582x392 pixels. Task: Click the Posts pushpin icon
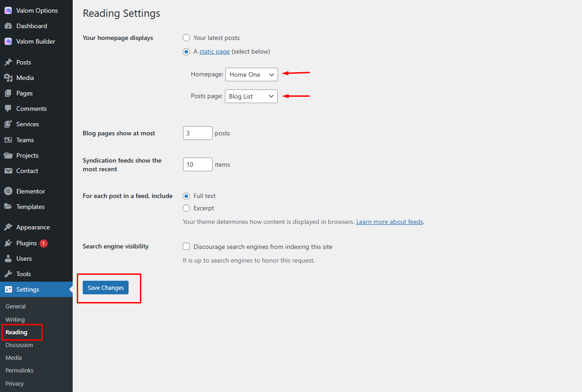coord(8,62)
